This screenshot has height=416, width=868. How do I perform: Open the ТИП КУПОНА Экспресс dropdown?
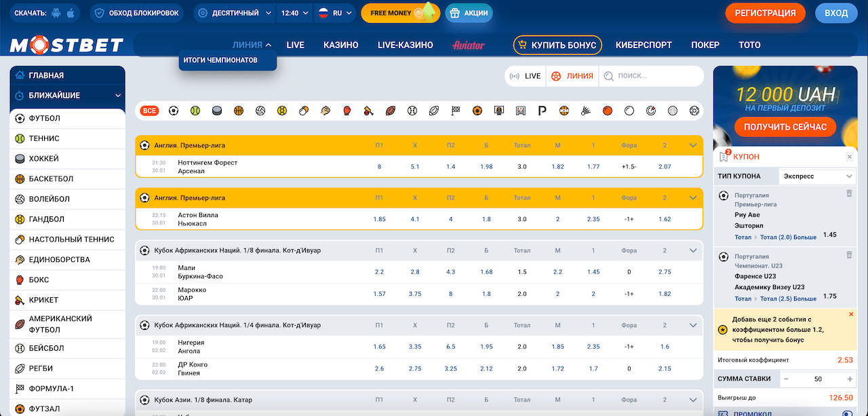(x=817, y=176)
